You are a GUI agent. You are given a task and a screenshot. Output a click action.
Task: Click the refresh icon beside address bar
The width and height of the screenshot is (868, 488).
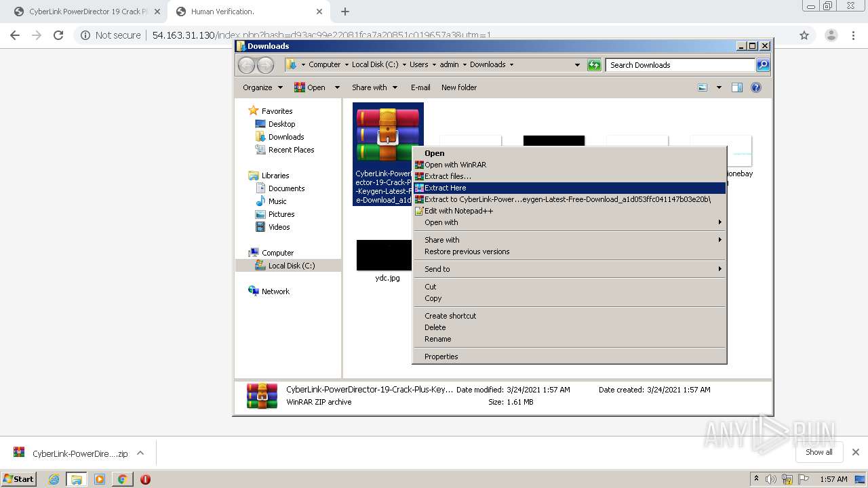594,65
